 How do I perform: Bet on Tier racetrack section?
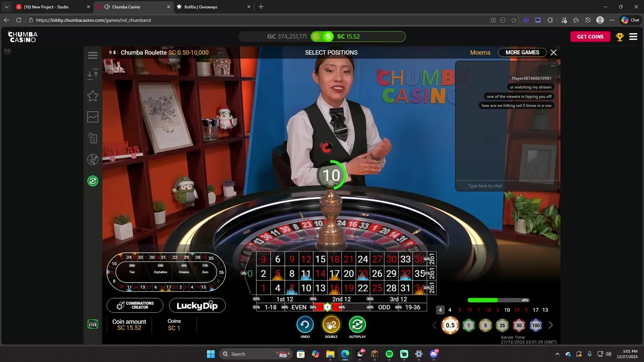[x=132, y=272]
